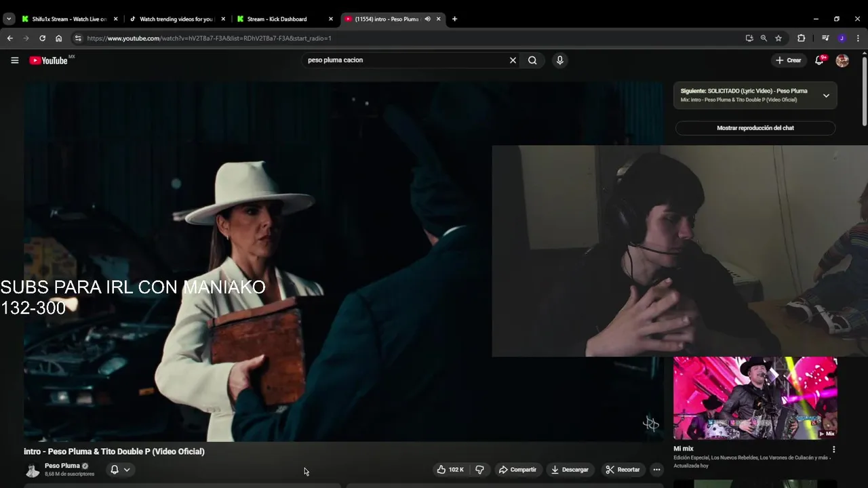The height and width of the screenshot is (488, 868).
Task: Click the Descargar button
Action: (x=570, y=470)
